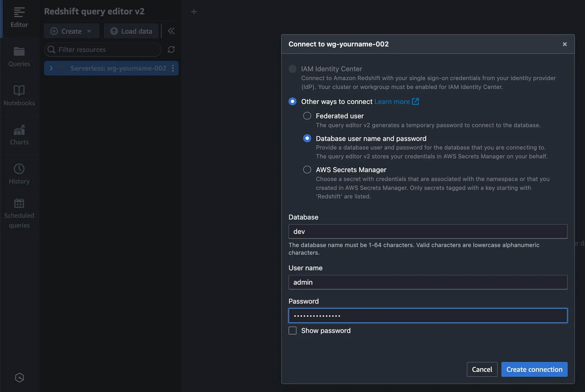Open the Create dropdown

click(71, 31)
